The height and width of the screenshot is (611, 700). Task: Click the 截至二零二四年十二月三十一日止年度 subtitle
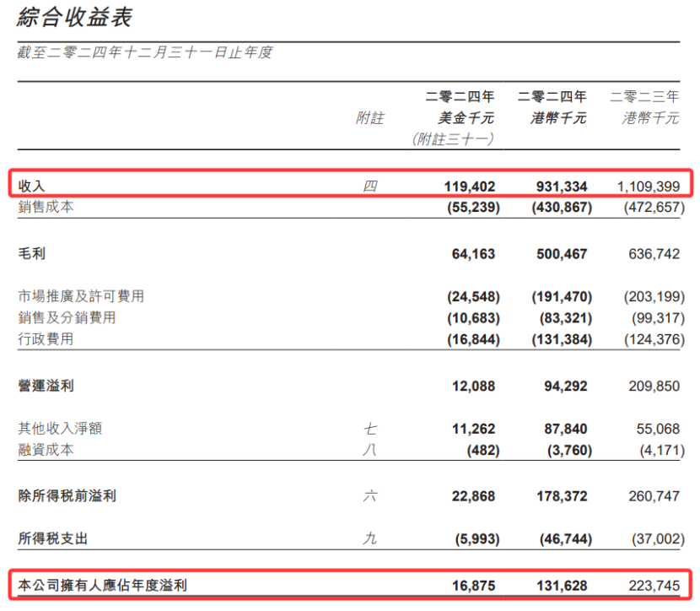tap(145, 52)
